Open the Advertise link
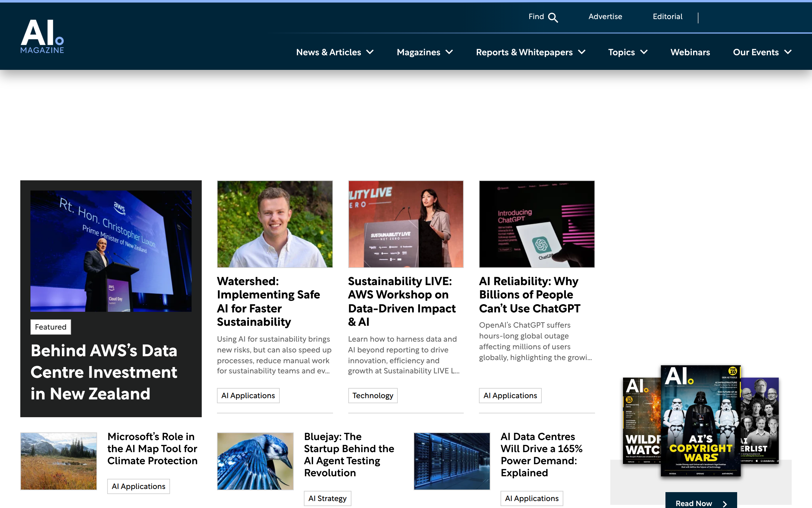This screenshot has width=812, height=508. (605, 17)
